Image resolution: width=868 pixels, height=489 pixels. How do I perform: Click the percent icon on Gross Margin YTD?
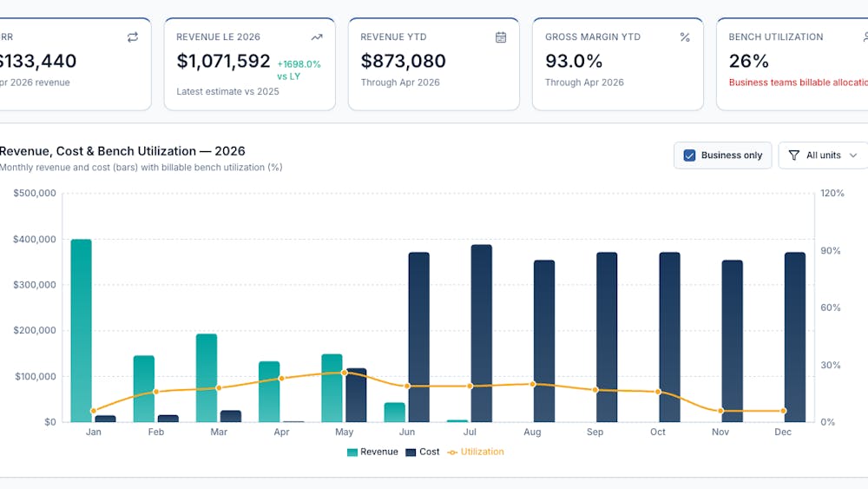click(x=685, y=37)
